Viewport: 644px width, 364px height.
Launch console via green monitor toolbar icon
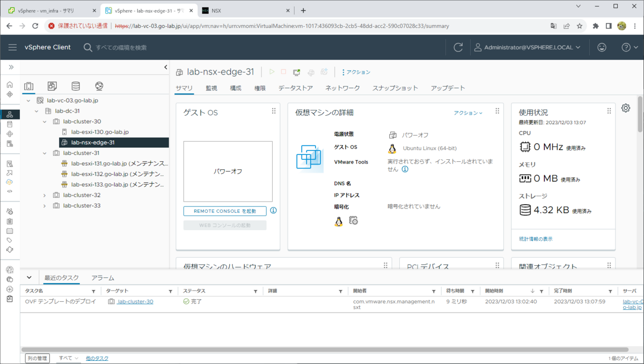pos(297,72)
